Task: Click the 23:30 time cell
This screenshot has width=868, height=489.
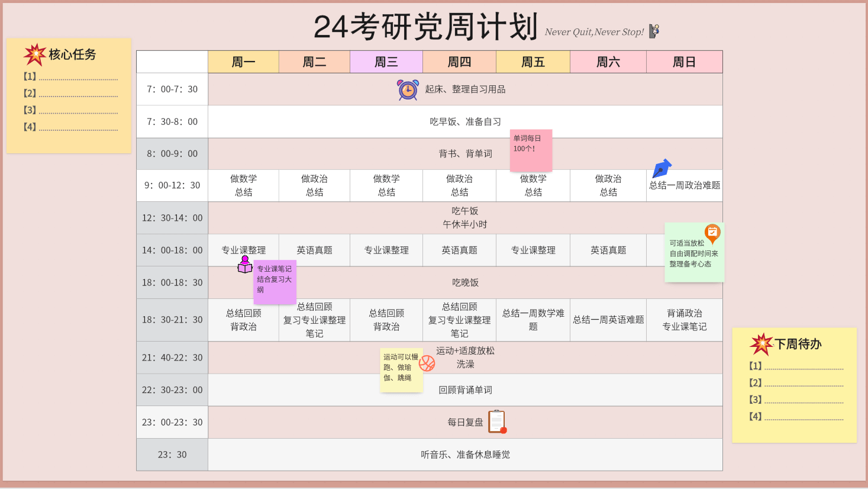Action: (172, 455)
